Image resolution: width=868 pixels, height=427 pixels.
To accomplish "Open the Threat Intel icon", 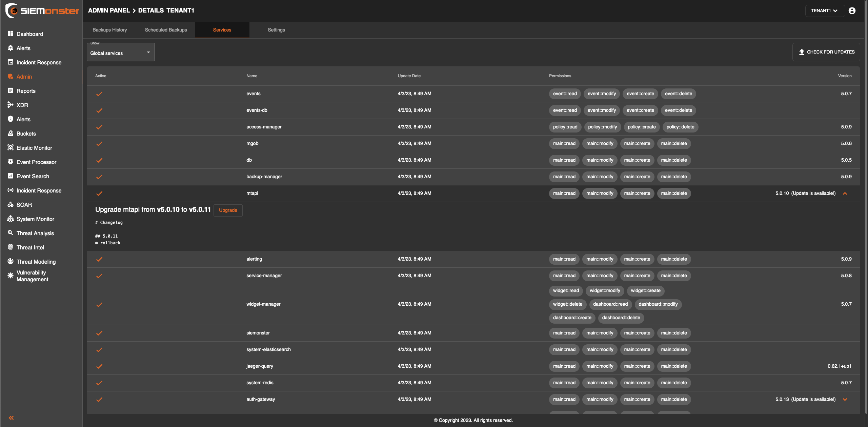I will coord(11,247).
